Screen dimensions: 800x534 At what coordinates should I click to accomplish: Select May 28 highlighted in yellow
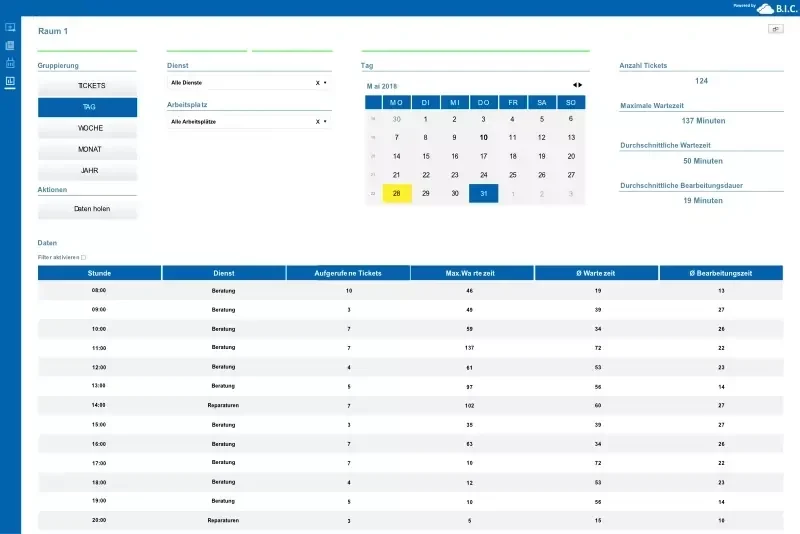click(397, 193)
